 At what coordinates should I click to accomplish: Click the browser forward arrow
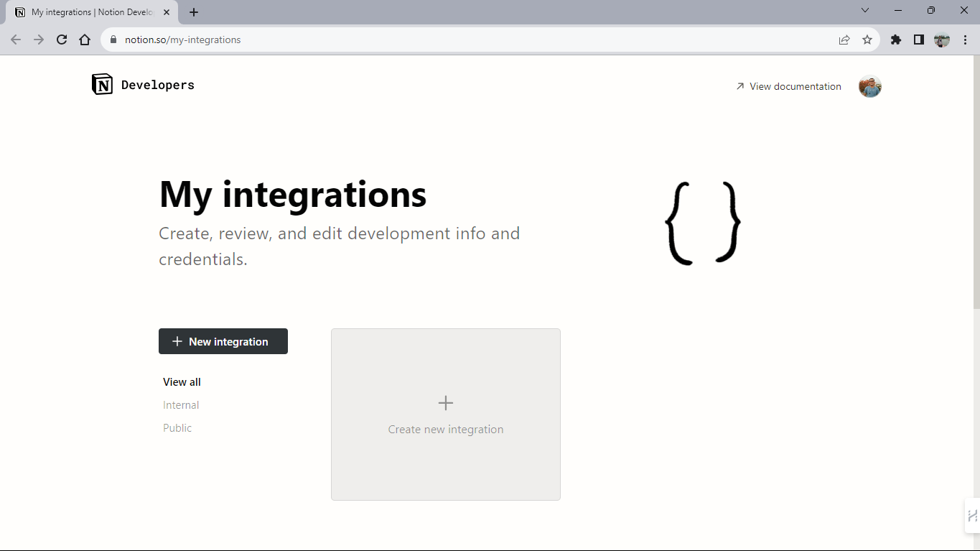pos(39,40)
